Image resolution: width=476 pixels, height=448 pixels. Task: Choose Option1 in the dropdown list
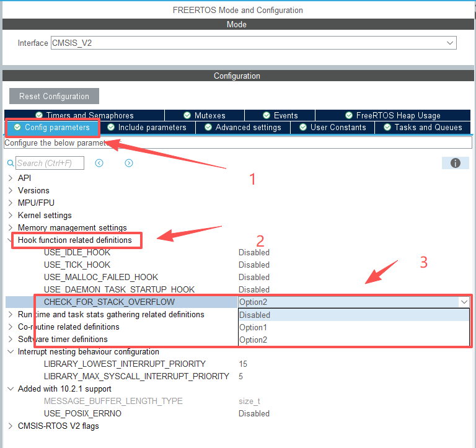click(x=354, y=328)
